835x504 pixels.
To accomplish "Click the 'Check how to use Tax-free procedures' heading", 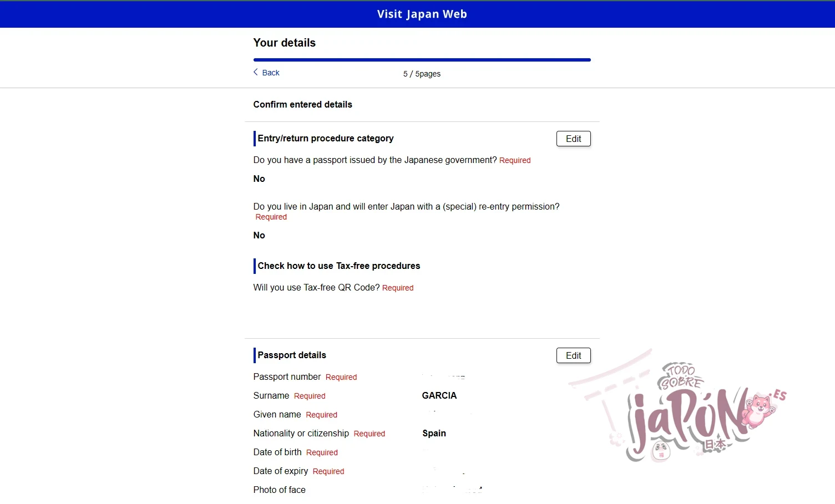I will (339, 266).
